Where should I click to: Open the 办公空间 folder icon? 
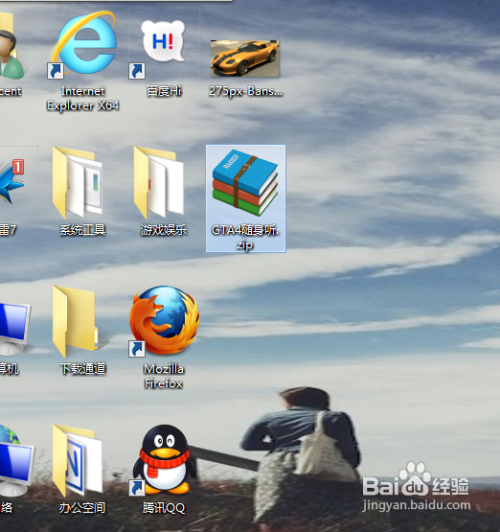77,460
